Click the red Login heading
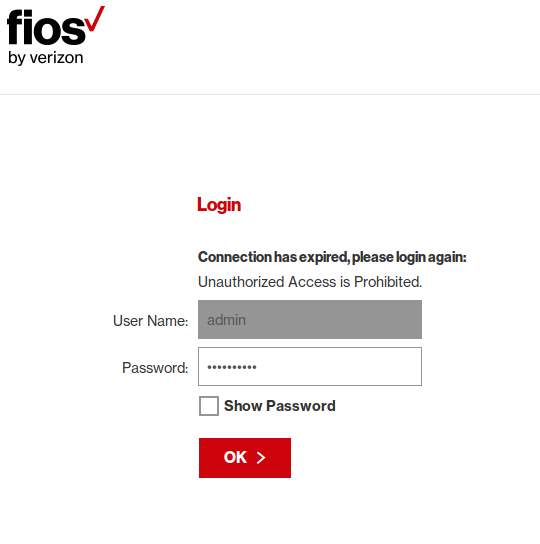Viewport: 540px width, 544px height. coord(219,205)
